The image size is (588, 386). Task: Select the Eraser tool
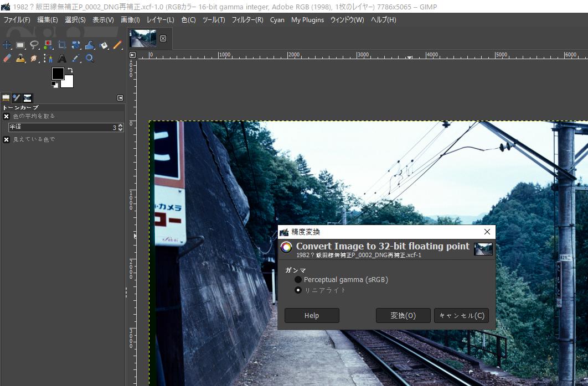tap(7, 59)
